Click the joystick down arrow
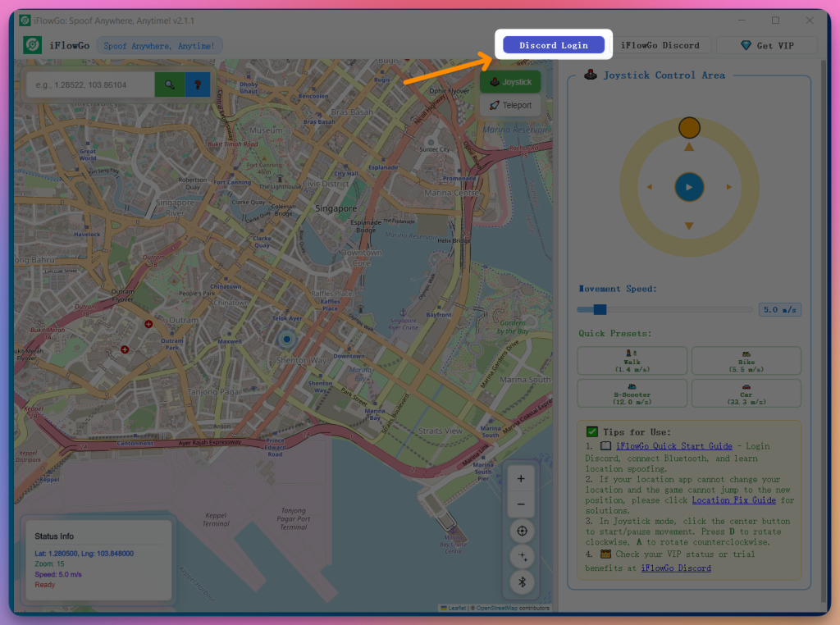The image size is (840, 625). coord(689,226)
